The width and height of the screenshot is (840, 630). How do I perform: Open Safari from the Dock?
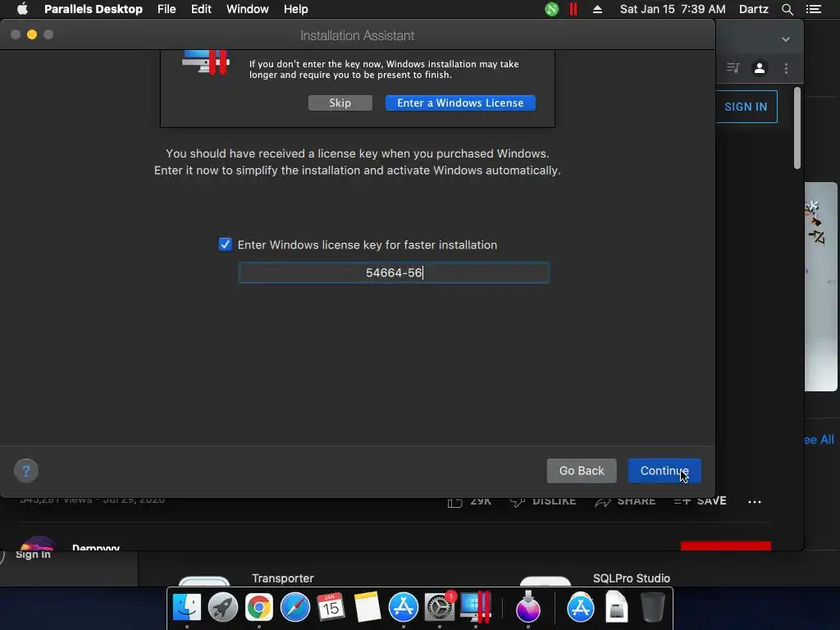click(x=294, y=608)
